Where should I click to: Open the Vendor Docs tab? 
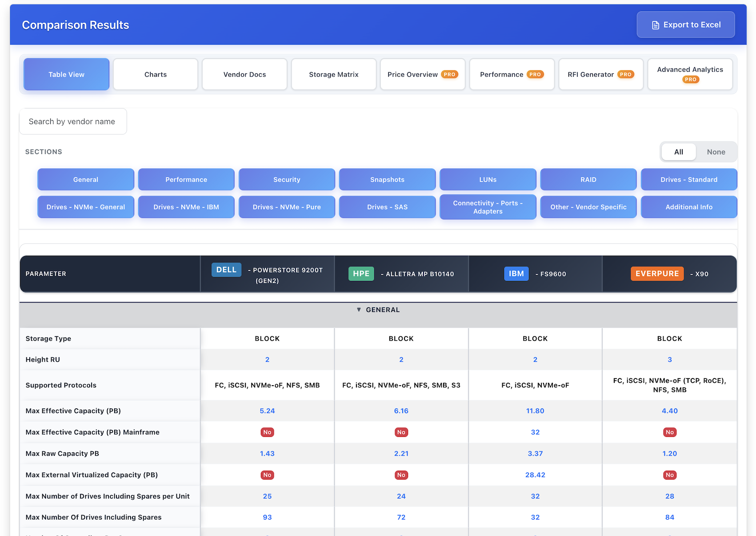pos(244,74)
